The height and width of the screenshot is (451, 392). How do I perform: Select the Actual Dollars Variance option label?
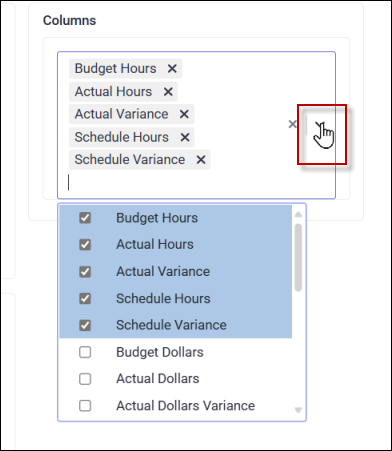pyautogui.click(x=185, y=406)
